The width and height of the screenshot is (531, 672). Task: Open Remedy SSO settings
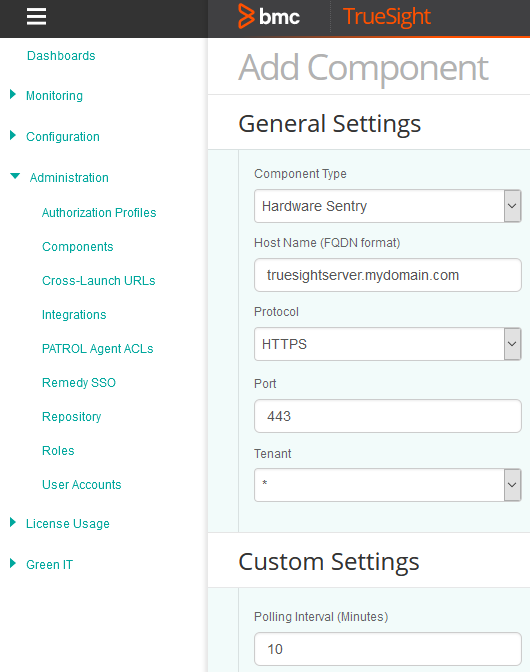(79, 382)
